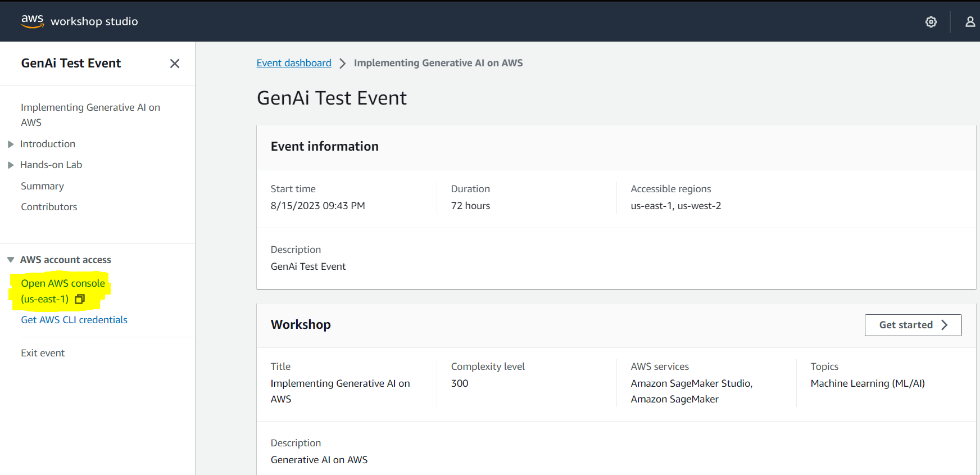
Task: Click the Hands-on Lab label
Action: coord(51,165)
